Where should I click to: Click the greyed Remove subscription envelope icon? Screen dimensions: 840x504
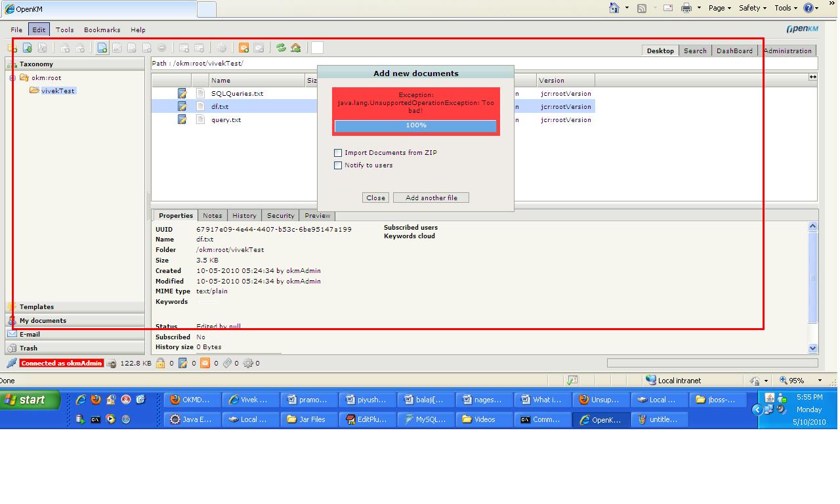coord(259,48)
